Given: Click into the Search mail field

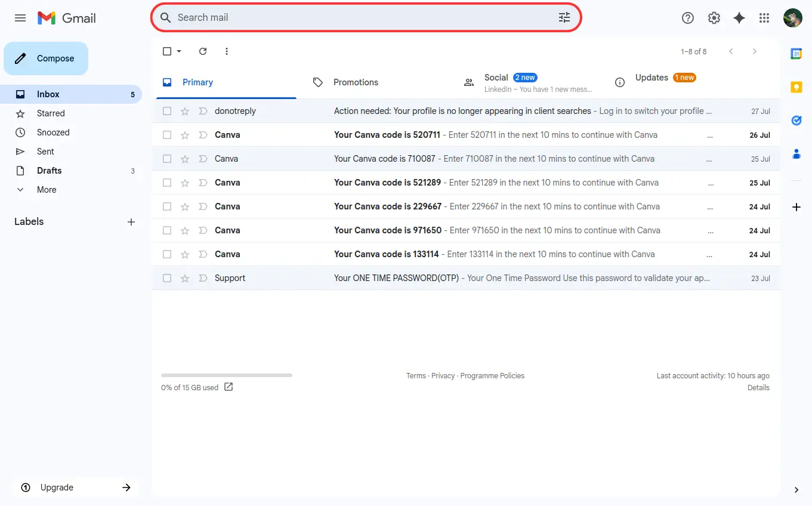Looking at the screenshot, I should pos(358,18).
